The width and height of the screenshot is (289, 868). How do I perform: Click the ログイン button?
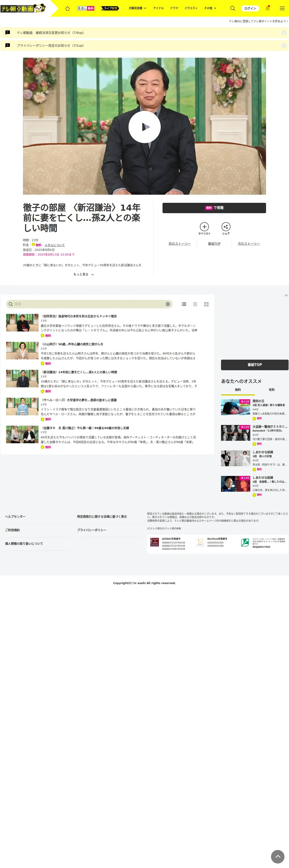point(250,8)
